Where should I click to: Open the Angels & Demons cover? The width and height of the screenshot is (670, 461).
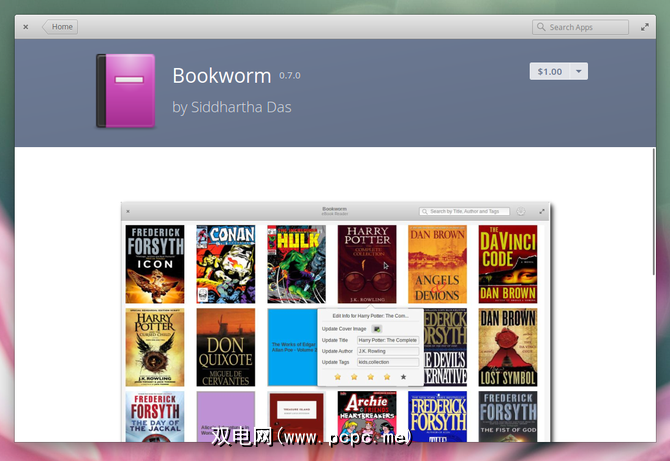438,264
